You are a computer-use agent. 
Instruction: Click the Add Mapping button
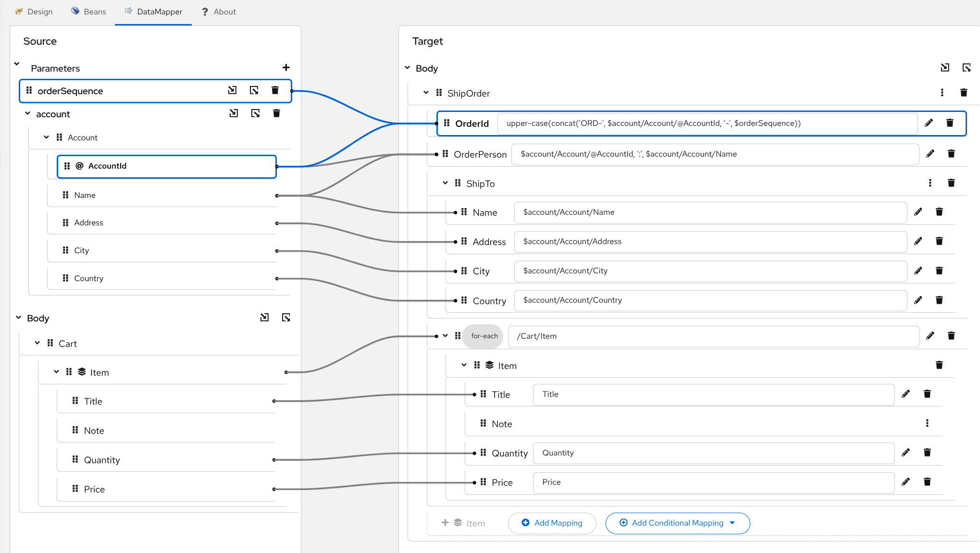(552, 523)
